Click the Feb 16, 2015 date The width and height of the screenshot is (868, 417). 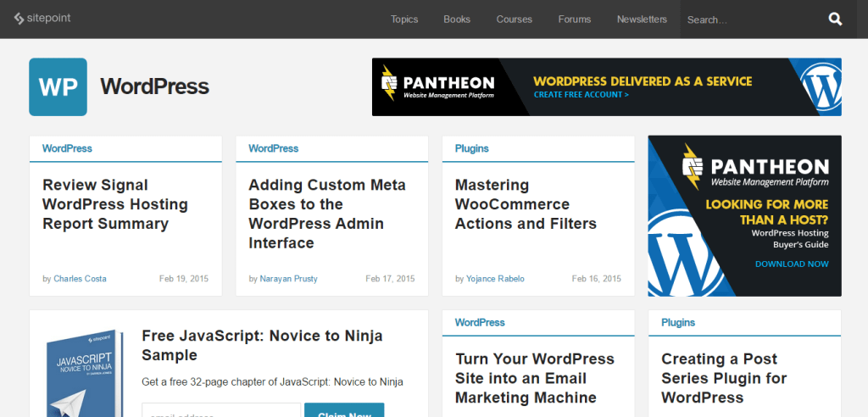pos(596,279)
